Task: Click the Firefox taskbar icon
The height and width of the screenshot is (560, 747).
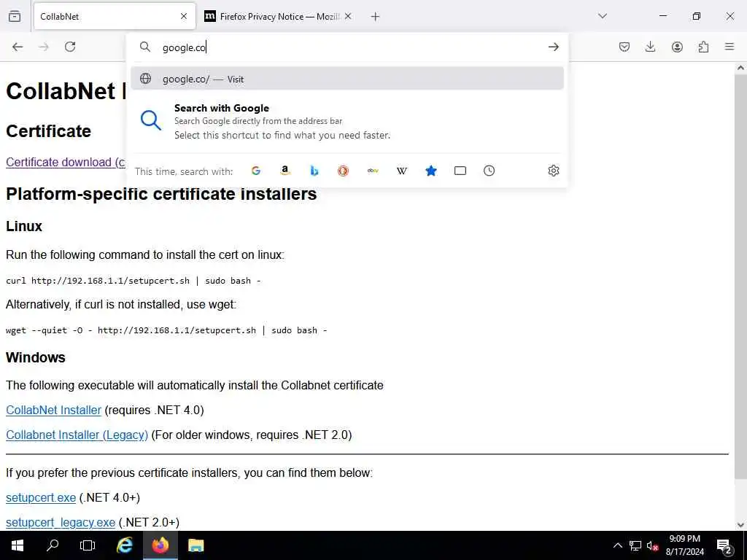Action: [160, 545]
